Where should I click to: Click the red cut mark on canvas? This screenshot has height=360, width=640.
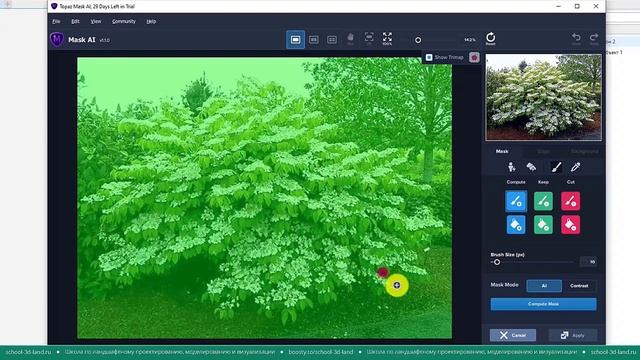tap(382, 272)
